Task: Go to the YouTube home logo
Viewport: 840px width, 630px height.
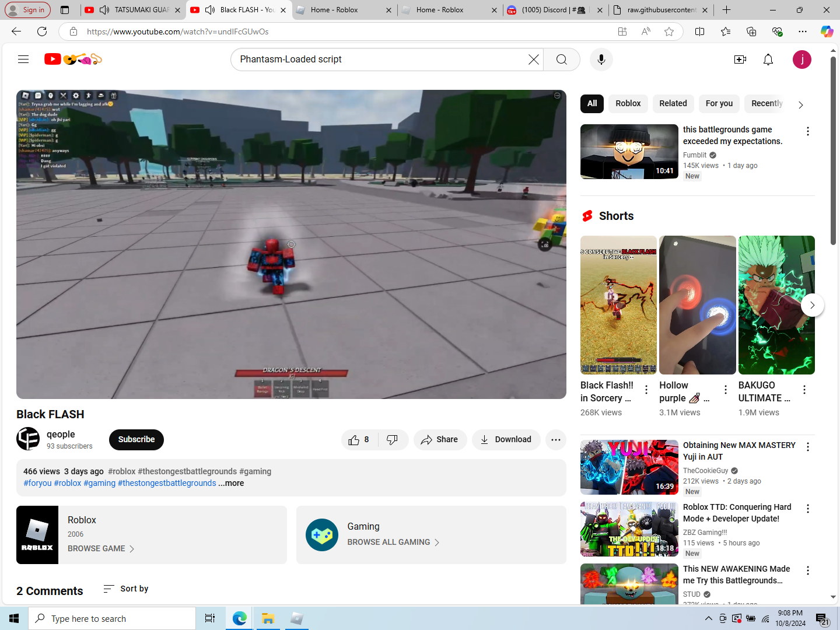Action: coord(73,59)
